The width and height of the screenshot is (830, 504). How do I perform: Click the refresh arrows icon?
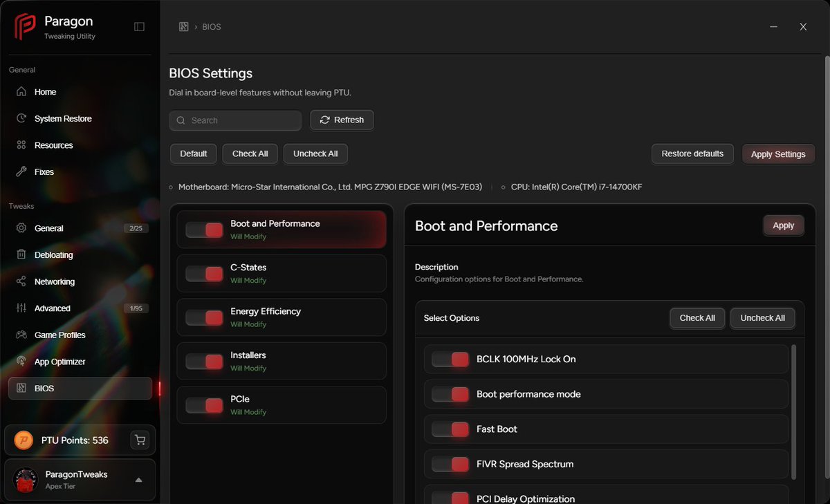click(x=325, y=120)
